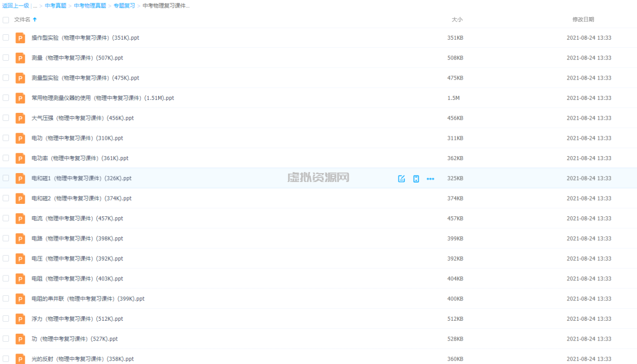Click the 400KB size value

click(455, 299)
